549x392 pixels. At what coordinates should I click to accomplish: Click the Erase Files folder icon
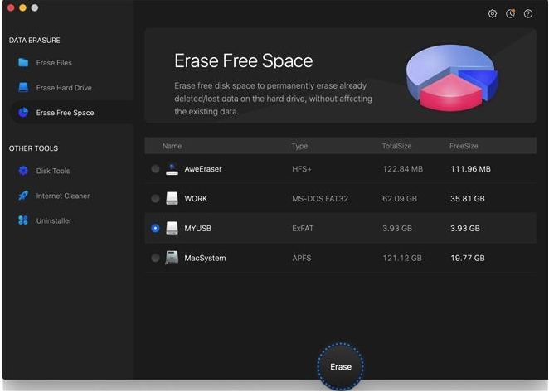pyautogui.click(x=23, y=63)
